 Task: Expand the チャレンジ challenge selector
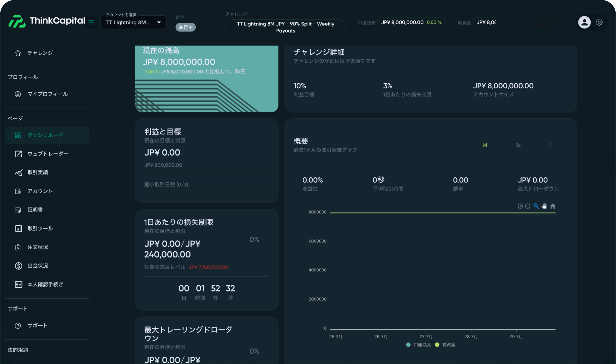285,27
